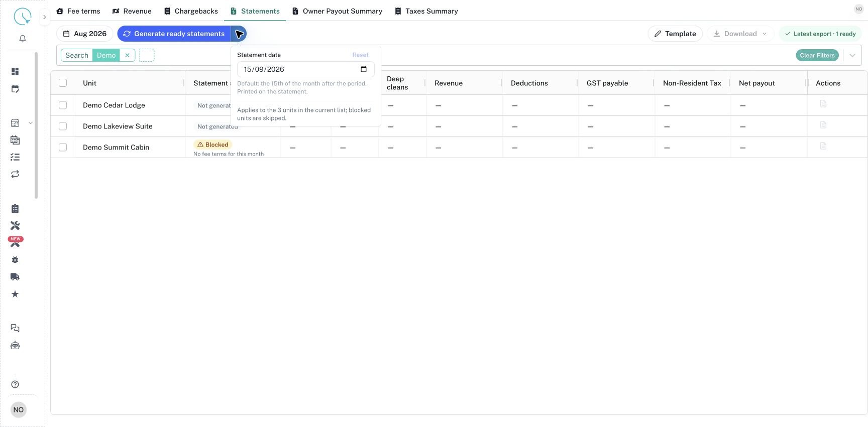Open the calendar picker in Statement date field
This screenshot has width=868, height=427.
364,69
